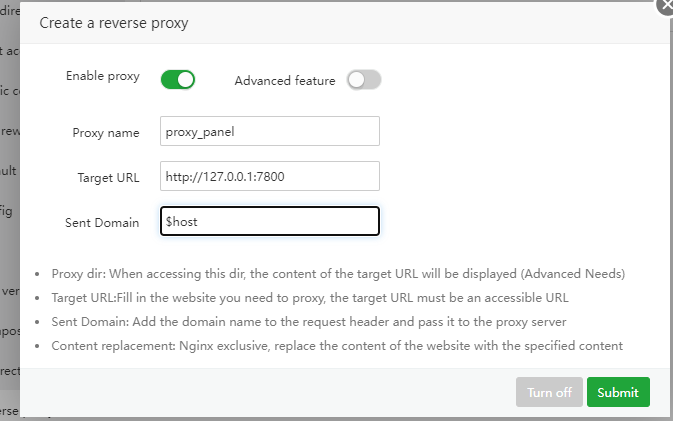673x421 pixels.
Task: Click the 'Advanced feature' label text
Action: tap(284, 81)
